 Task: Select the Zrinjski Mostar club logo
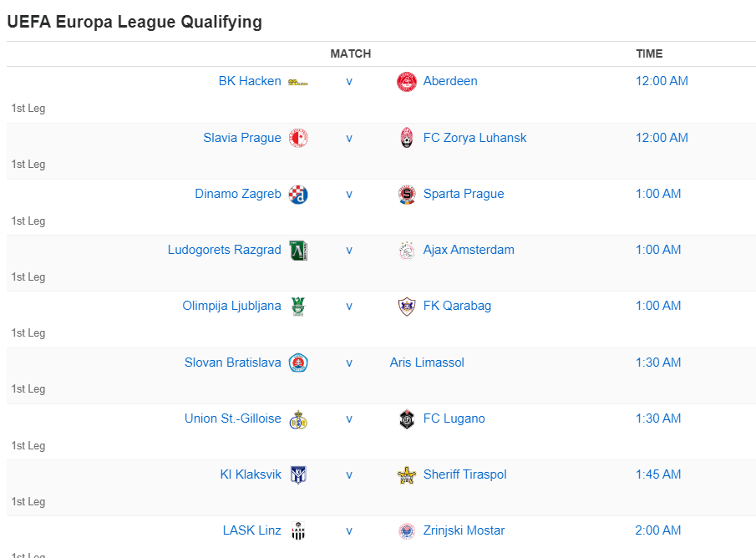pos(407,530)
